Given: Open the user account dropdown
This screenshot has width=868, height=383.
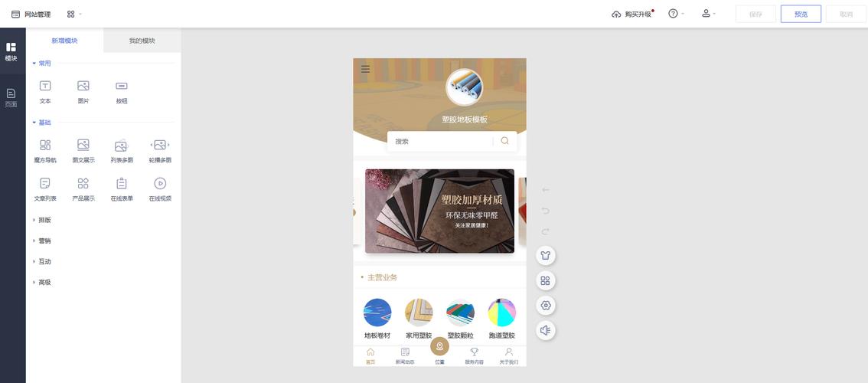Looking at the screenshot, I should click(709, 14).
